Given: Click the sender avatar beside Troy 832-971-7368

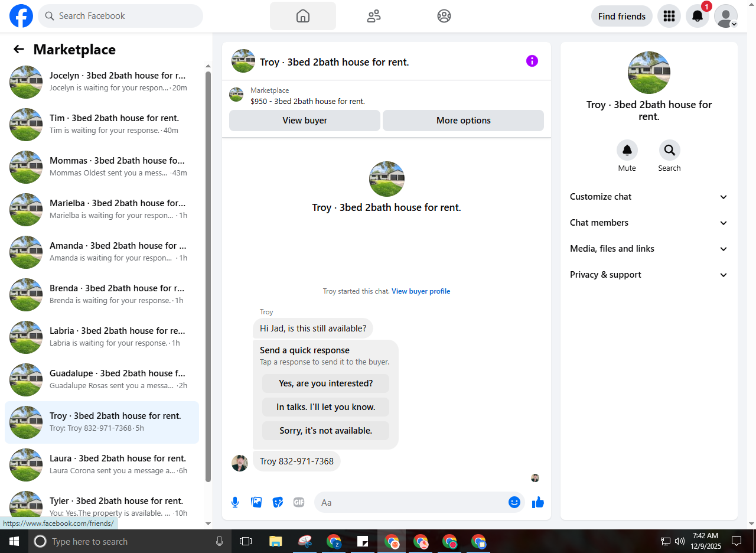Looking at the screenshot, I should (x=240, y=463).
